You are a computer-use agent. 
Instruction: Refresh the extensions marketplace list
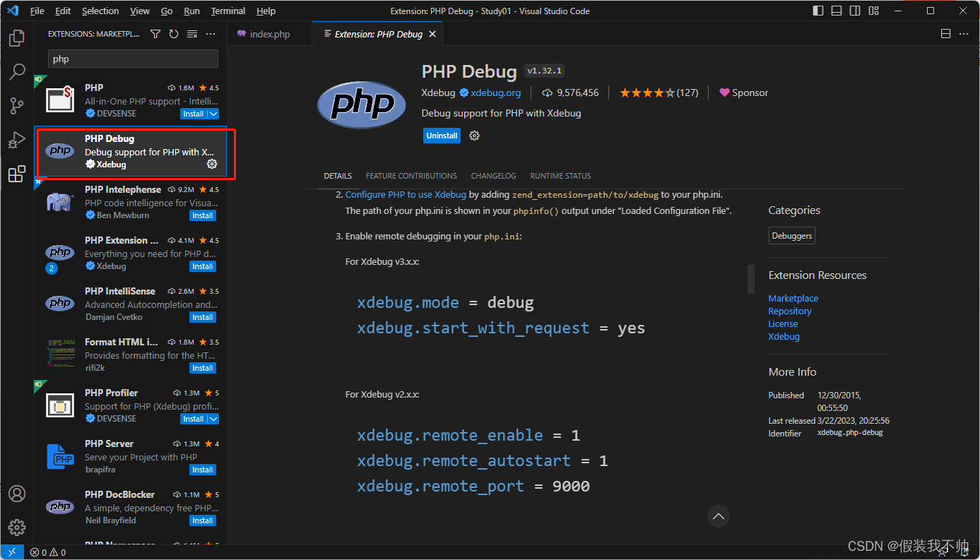pyautogui.click(x=174, y=34)
